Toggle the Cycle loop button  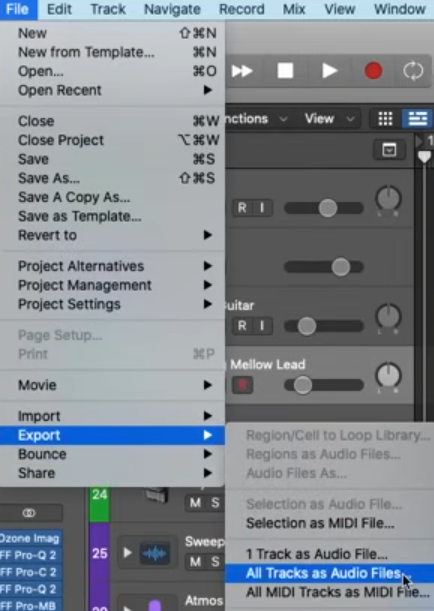coord(413,71)
